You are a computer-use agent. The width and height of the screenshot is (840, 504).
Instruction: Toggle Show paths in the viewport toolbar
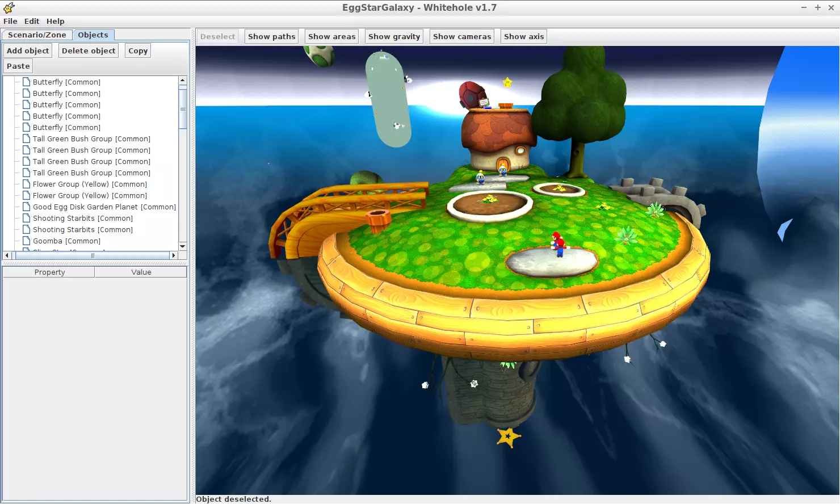click(x=272, y=36)
